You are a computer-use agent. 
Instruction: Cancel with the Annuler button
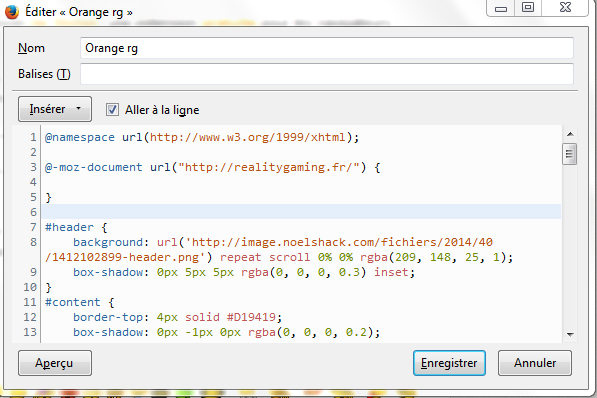[x=535, y=363]
